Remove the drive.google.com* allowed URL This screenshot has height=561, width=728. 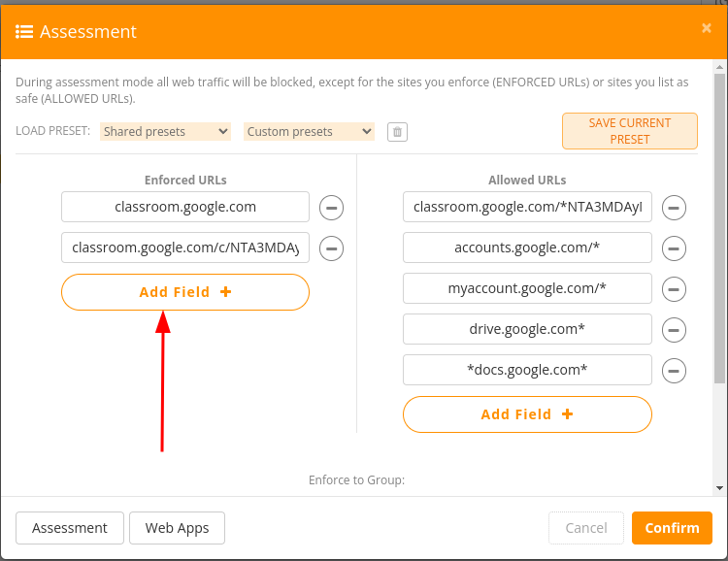(674, 330)
